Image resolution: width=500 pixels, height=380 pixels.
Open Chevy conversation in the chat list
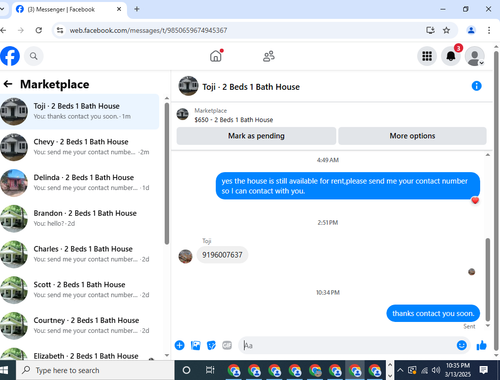pyautogui.click(x=80, y=147)
